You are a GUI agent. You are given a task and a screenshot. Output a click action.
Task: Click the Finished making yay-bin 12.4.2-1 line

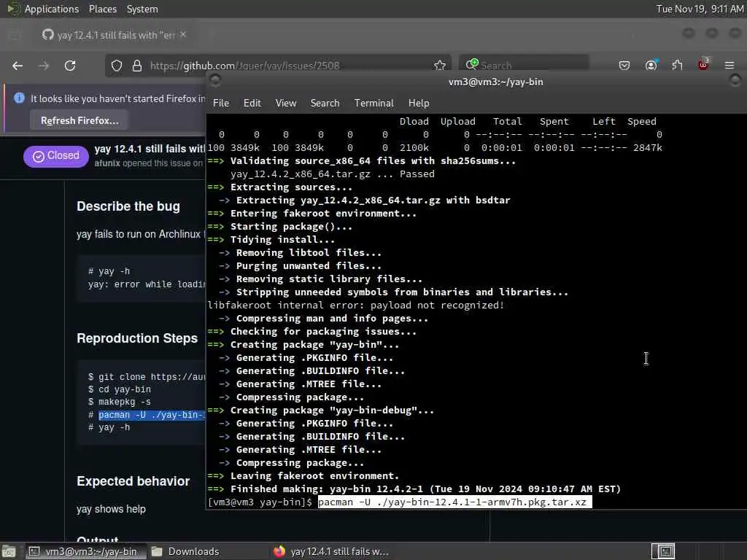[414, 489]
